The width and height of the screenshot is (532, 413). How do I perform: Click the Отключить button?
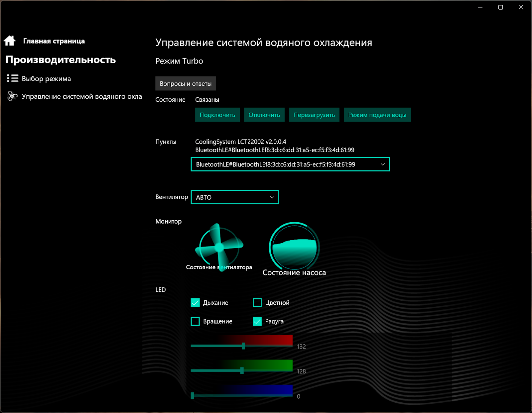point(264,115)
